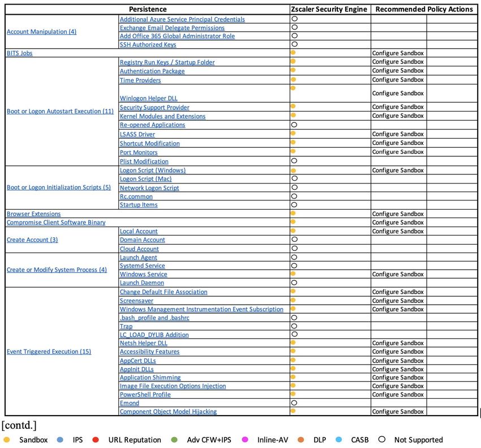Follow the Exchange Email Delegate Permissions link
The image size is (481, 448).
[x=172, y=28]
